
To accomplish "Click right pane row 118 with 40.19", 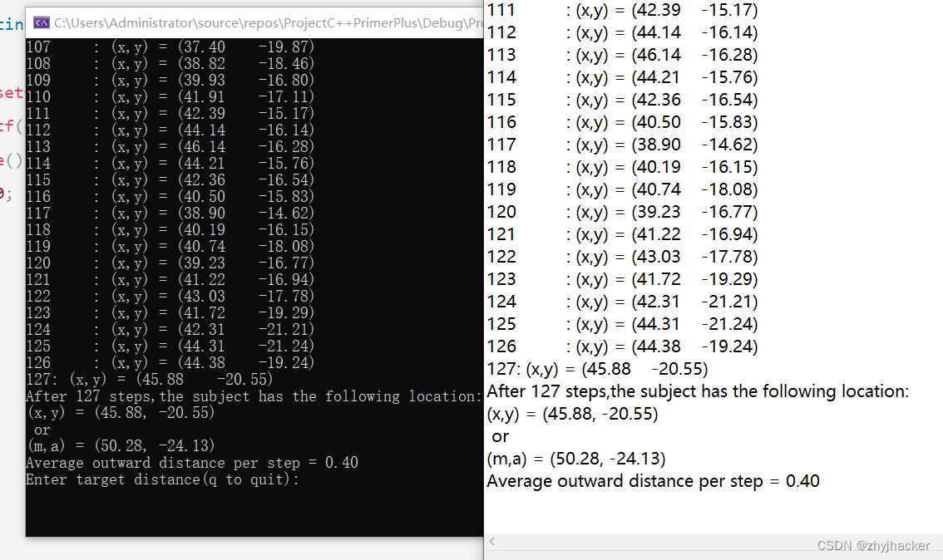I will click(623, 167).
